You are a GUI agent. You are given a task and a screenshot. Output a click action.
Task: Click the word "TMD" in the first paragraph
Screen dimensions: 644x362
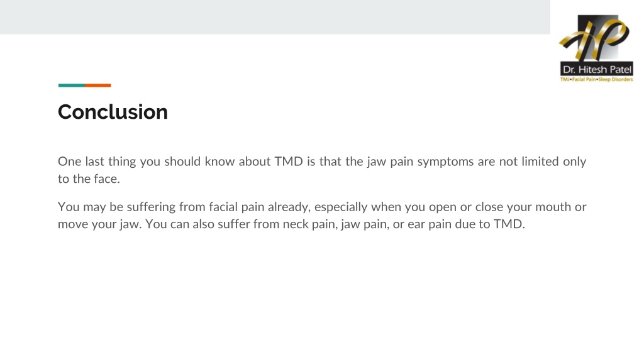289,162
